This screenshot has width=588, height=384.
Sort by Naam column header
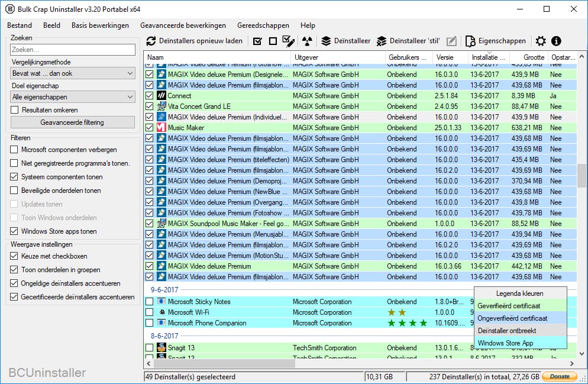pyautogui.click(x=217, y=57)
